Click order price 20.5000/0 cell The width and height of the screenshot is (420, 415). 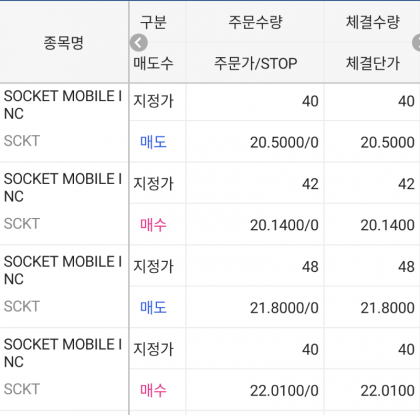click(255, 142)
